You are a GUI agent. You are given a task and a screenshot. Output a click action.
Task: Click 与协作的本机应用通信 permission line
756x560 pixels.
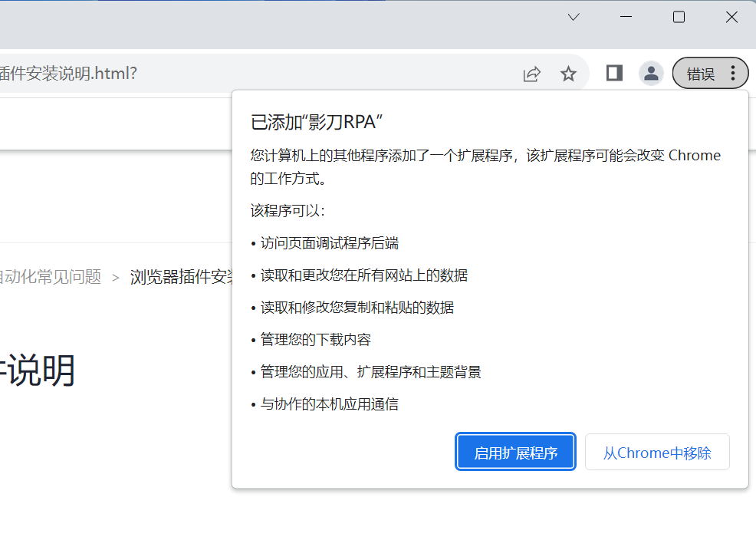(x=329, y=404)
